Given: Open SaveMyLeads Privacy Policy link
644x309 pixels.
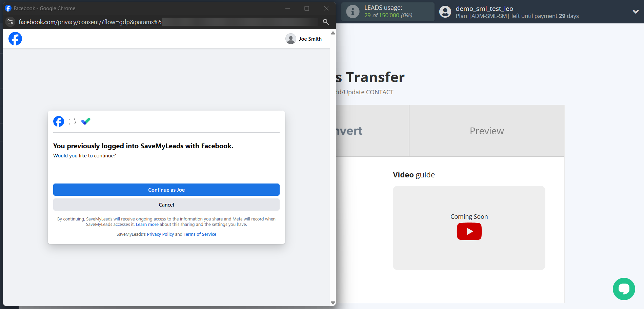Looking at the screenshot, I should [160, 234].
